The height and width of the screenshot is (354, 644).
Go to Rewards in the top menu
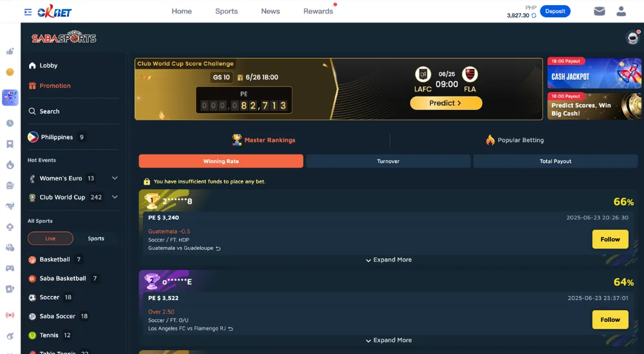pyautogui.click(x=318, y=12)
